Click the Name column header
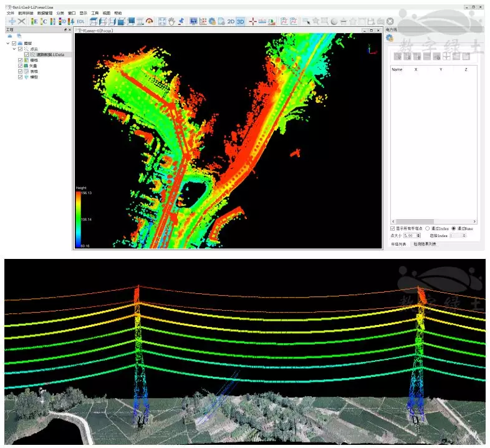This screenshot has height=448, width=490. coord(397,69)
